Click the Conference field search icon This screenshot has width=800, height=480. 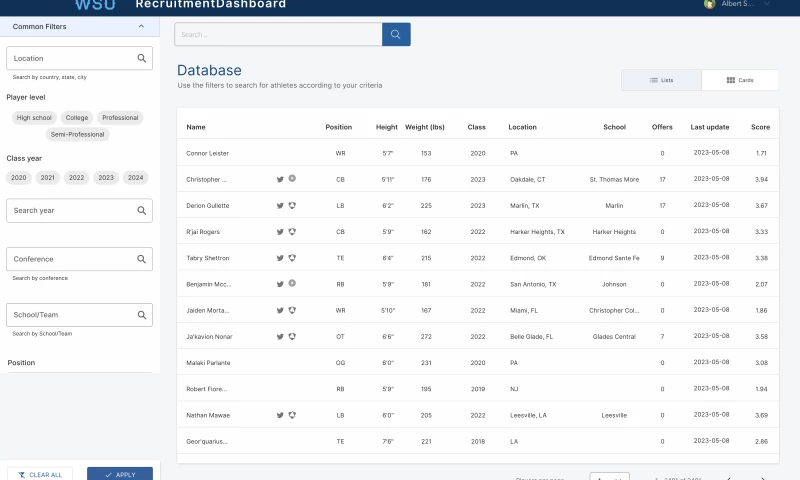(141, 259)
